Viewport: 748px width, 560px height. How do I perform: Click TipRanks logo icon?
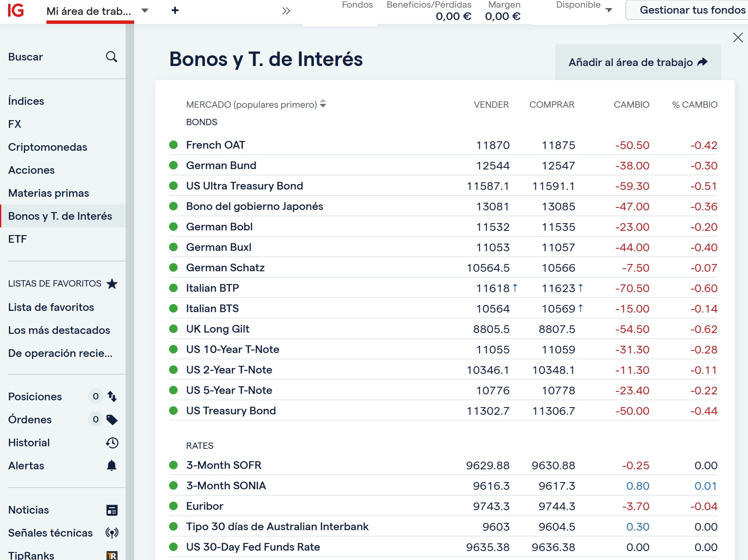tap(112, 555)
